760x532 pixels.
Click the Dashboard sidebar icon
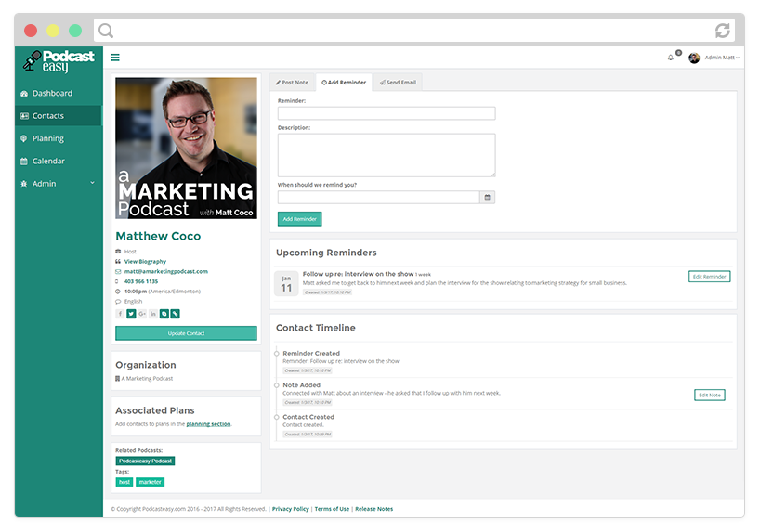click(24, 94)
